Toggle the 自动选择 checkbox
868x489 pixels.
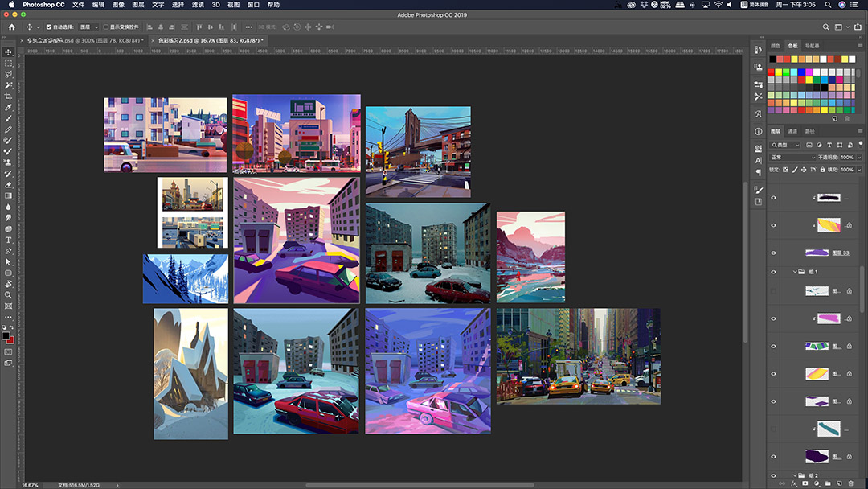(x=49, y=27)
